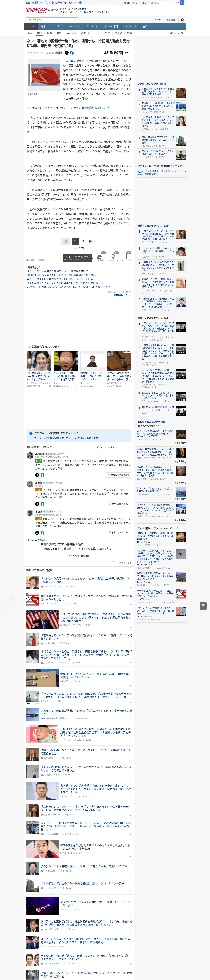Open related article 「おくりびと」が中国で異例のヒット

pyautogui.click(x=57, y=271)
